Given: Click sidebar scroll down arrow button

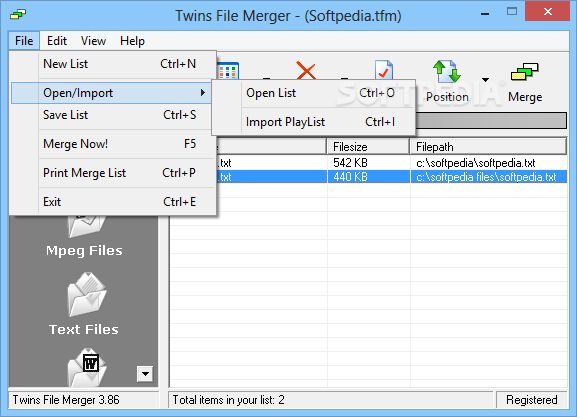Looking at the screenshot, I should [x=145, y=374].
